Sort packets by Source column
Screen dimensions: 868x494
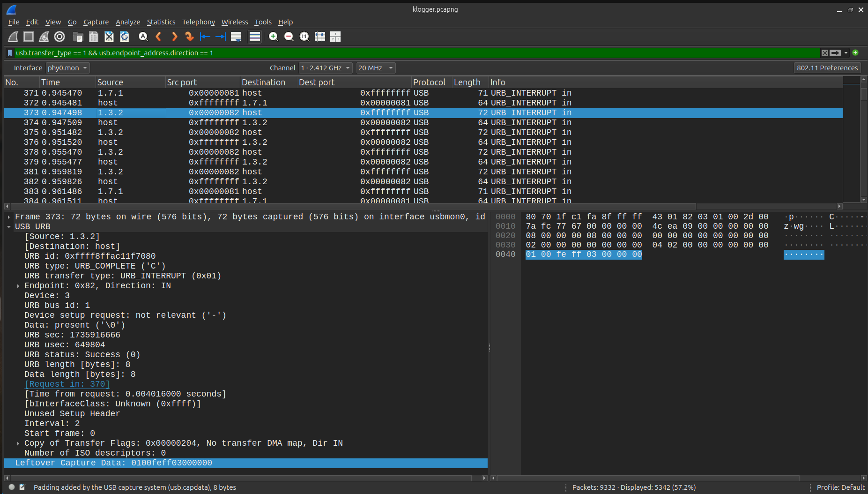(130, 82)
